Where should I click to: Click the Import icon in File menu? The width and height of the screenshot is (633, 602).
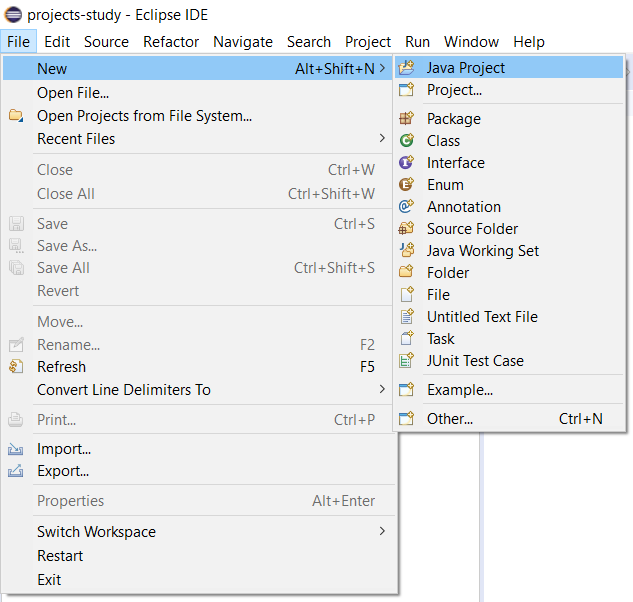(16, 449)
